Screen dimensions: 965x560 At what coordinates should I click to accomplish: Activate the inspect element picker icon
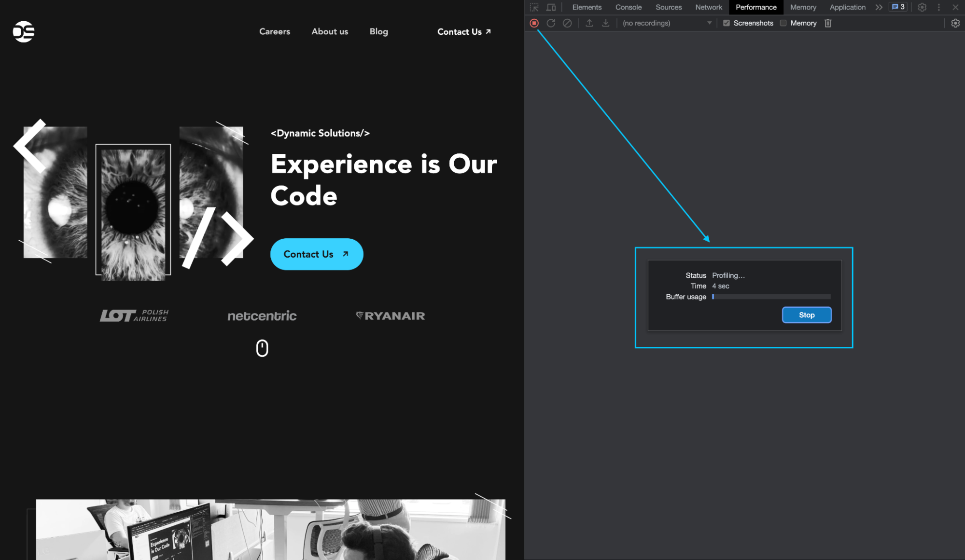point(534,7)
